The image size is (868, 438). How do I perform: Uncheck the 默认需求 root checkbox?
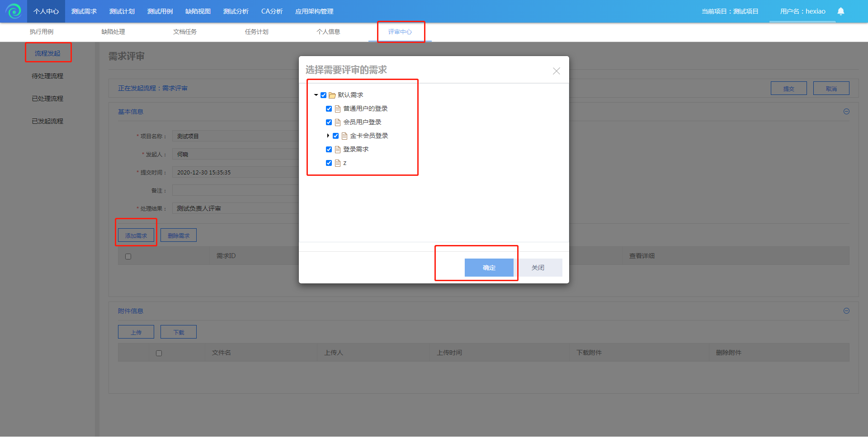[323, 95]
